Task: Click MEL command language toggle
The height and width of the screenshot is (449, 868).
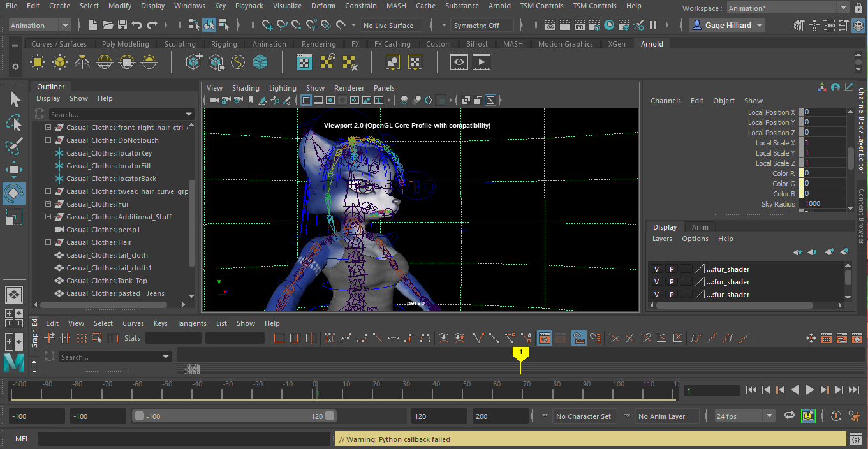Action: coord(22,439)
